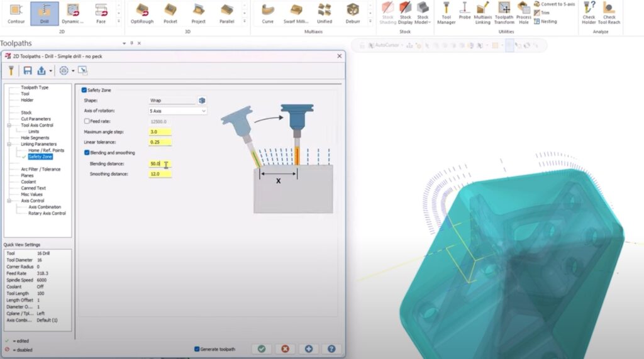Select the OptiRough 3D toolpath
The width and height of the screenshot is (644, 359).
point(142,13)
